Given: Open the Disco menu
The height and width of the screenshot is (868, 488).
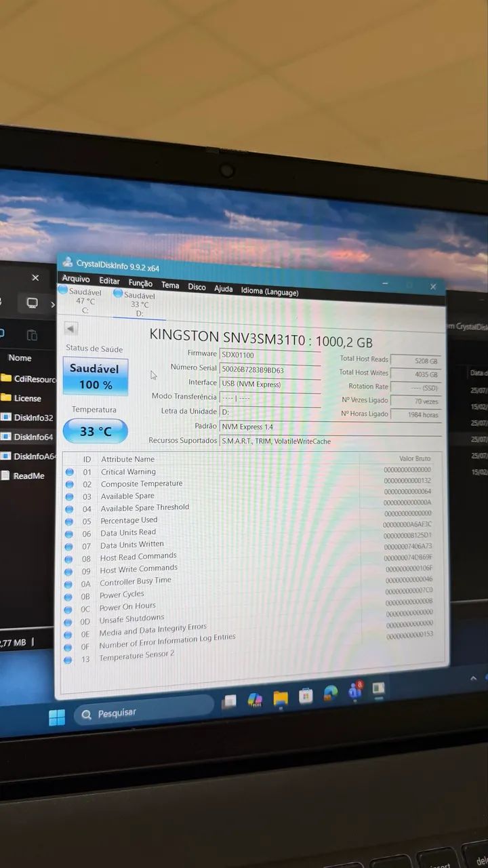Looking at the screenshot, I should 197,287.
